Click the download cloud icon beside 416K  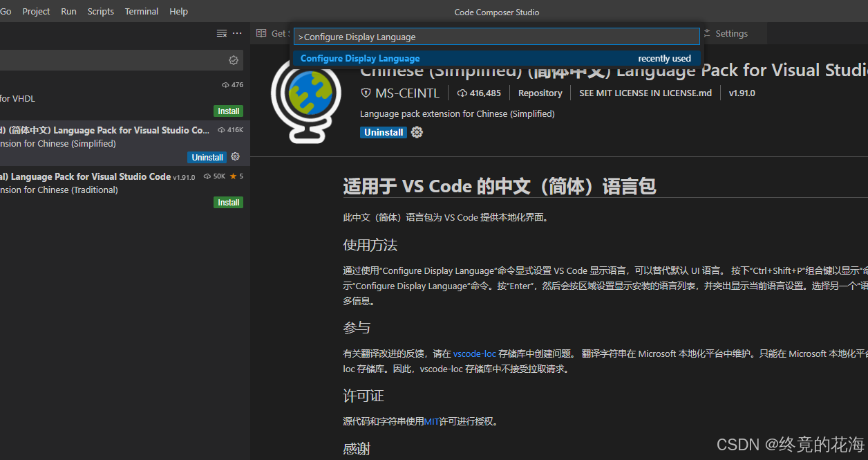(221, 130)
